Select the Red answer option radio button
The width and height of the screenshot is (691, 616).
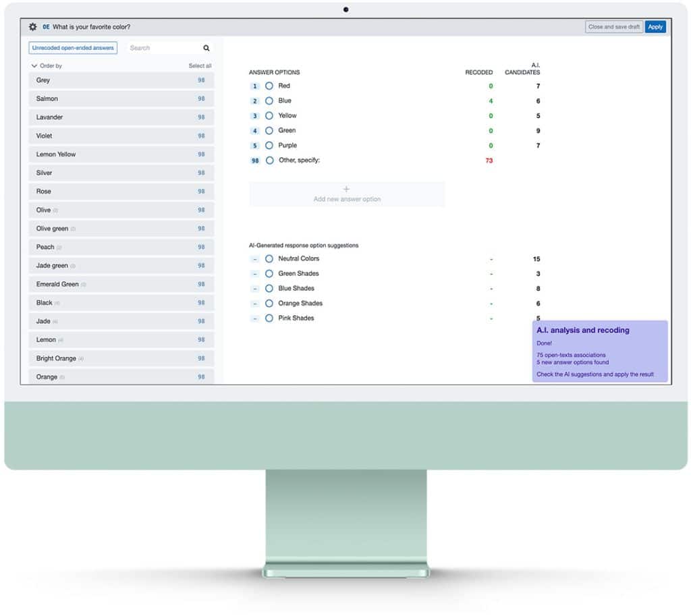[269, 86]
